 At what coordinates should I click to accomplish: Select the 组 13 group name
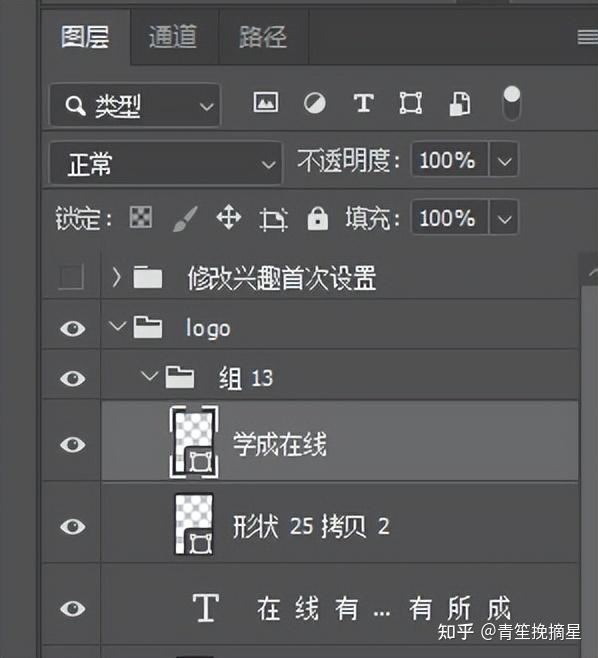(x=246, y=378)
